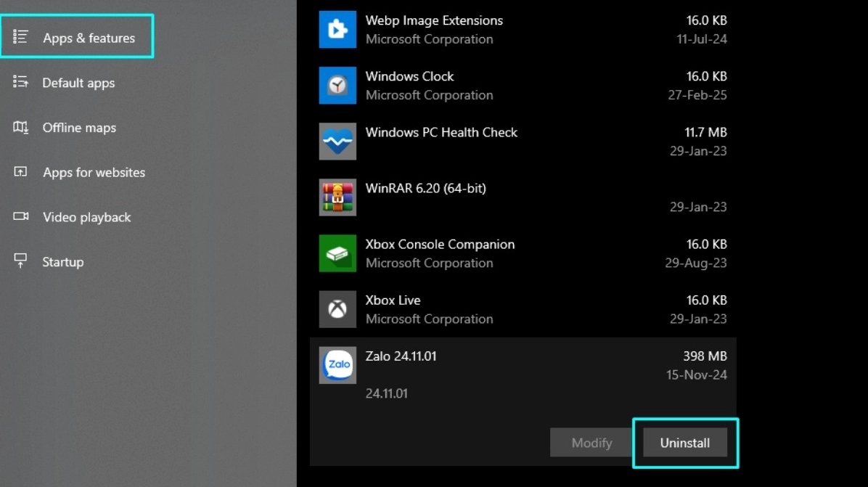Uninstall the Zalo application
868x487 pixels.
pos(684,443)
